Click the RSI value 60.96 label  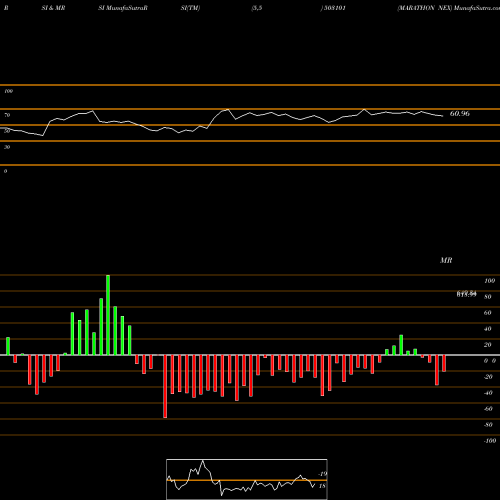click(460, 114)
